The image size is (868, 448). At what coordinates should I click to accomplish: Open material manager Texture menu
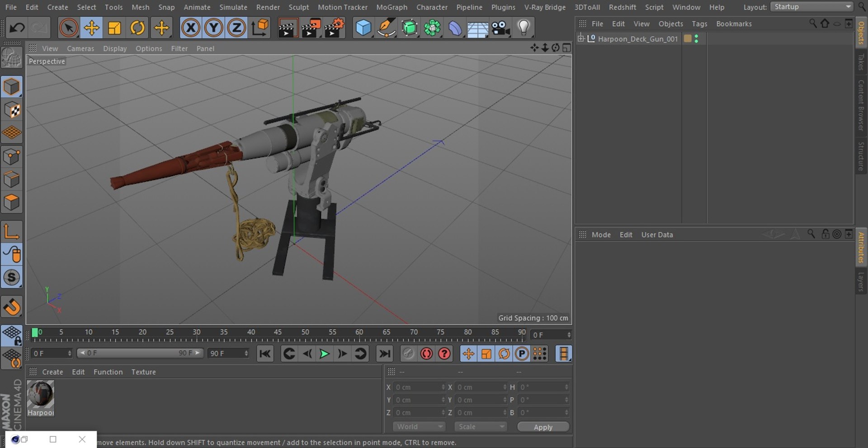click(143, 372)
